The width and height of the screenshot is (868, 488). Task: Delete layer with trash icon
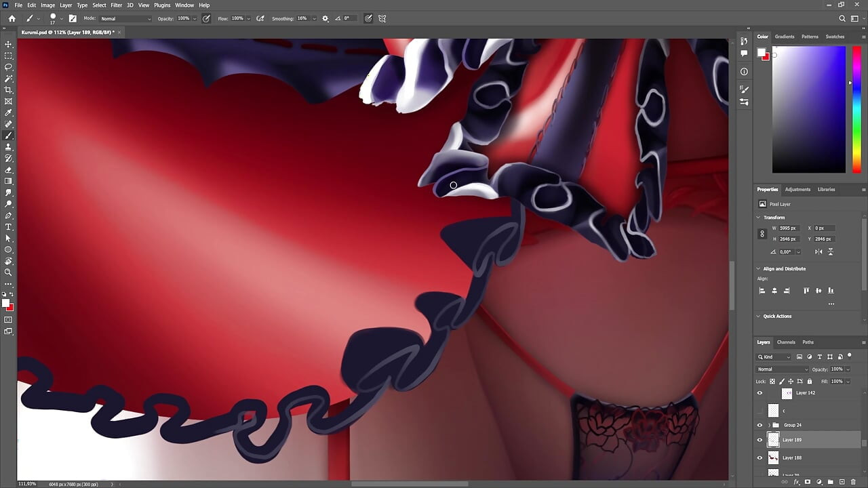[x=853, y=482]
